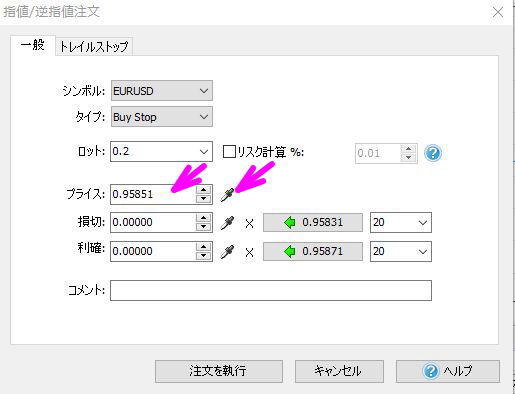
Task: Click the eyedropper icon in the 利確 row
Action: click(227, 252)
